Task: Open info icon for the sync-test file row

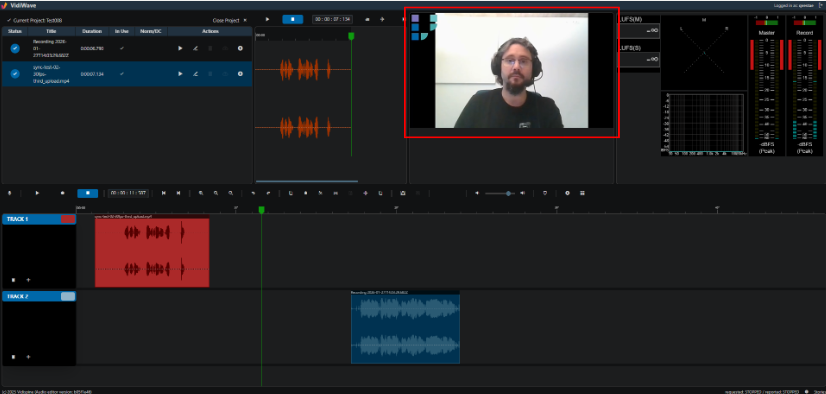Action: click(240, 74)
